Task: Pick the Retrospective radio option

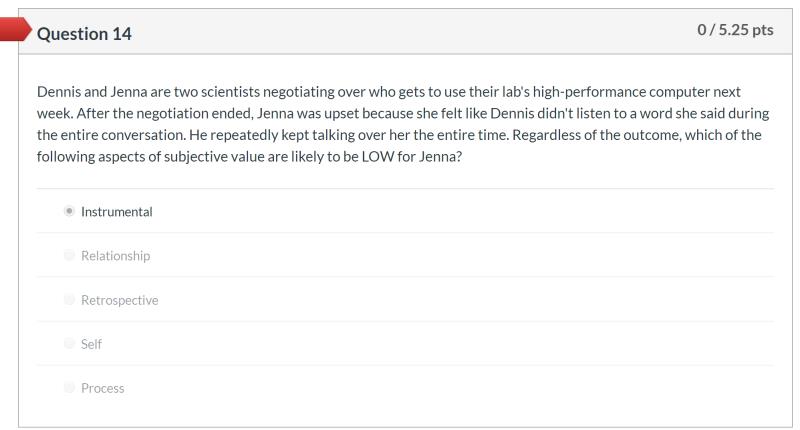Action: pos(69,300)
